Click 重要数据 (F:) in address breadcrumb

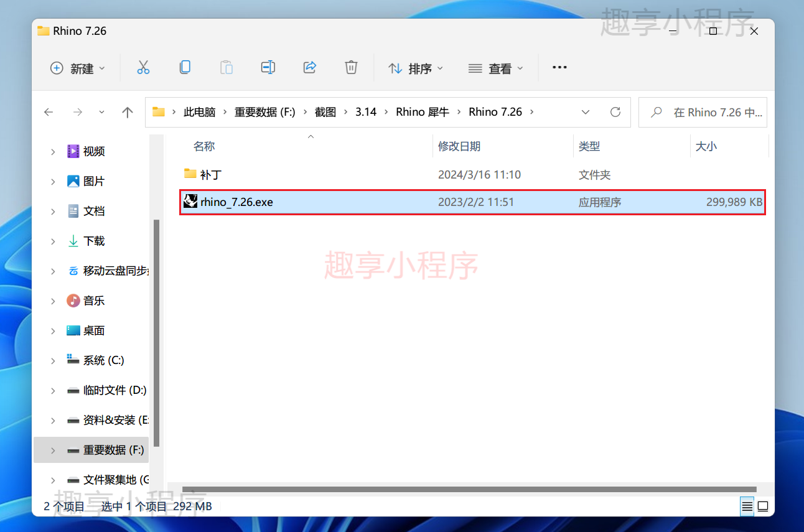click(x=265, y=112)
